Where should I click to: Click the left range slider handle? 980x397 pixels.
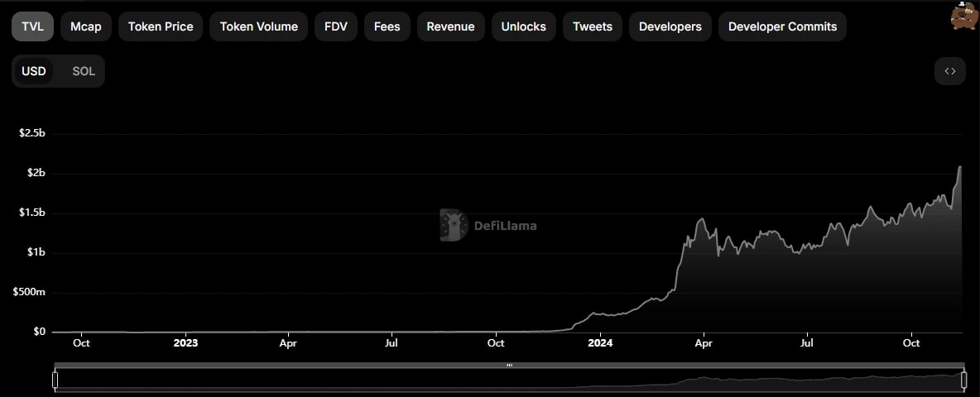(55, 380)
